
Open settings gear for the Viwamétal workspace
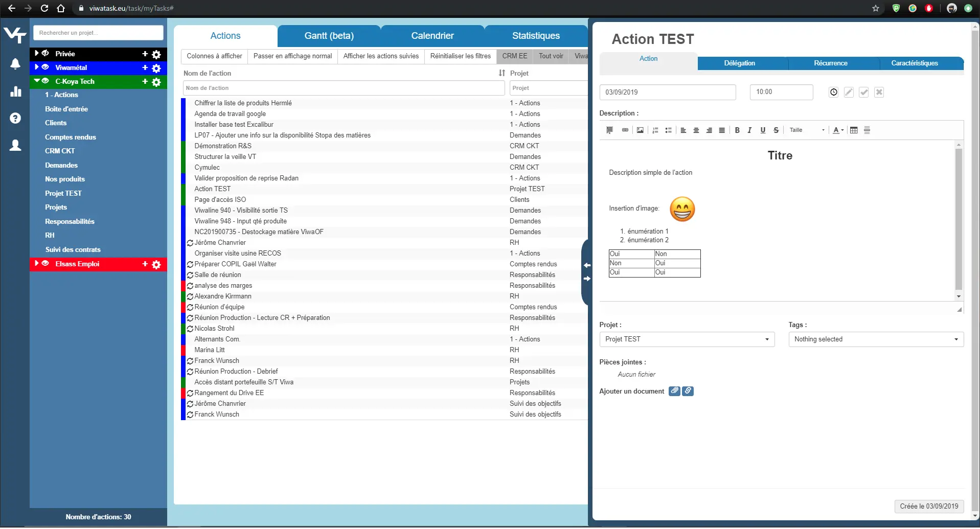[156, 68]
